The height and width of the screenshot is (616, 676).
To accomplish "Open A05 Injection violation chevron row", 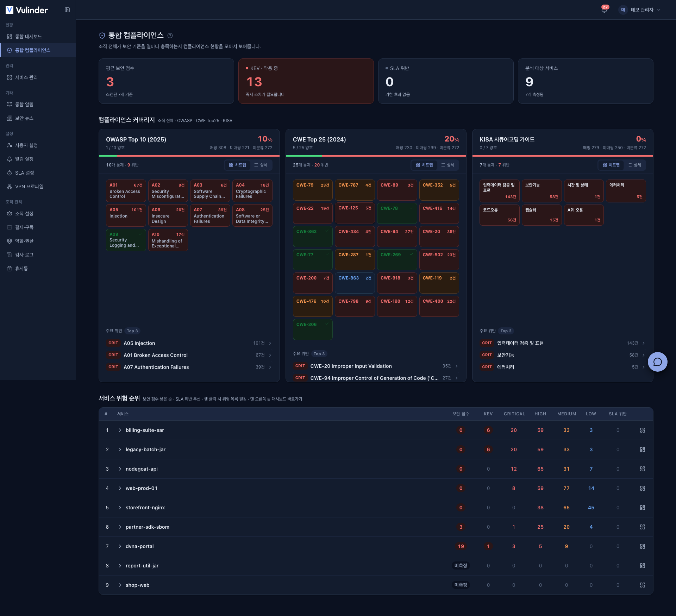I will tap(189, 343).
